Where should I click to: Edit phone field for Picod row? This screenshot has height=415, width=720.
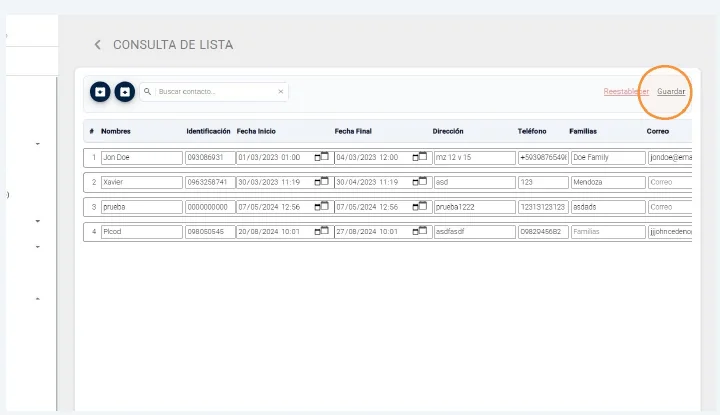(x=543, y=232)
